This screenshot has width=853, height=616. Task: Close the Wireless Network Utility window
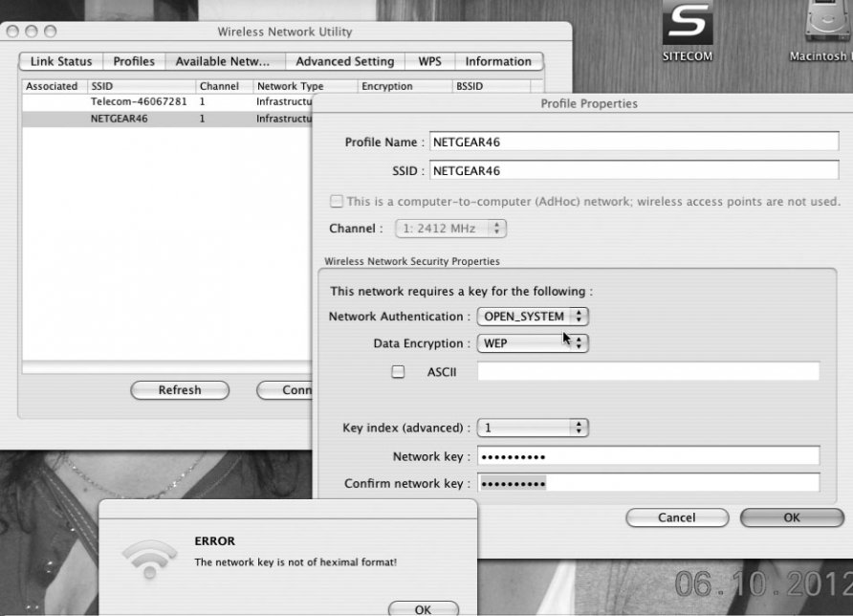pyautogui.click(x=12, y=32)
